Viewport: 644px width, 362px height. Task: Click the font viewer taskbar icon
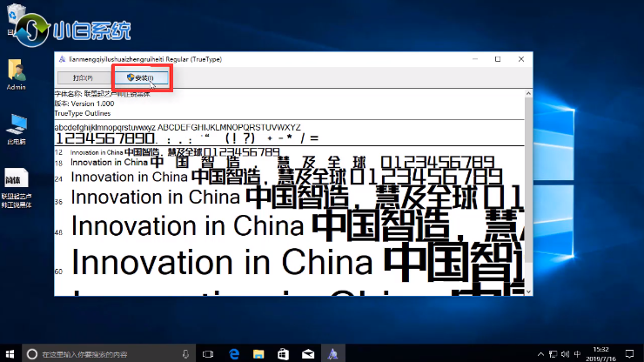(x=332, y=354)
